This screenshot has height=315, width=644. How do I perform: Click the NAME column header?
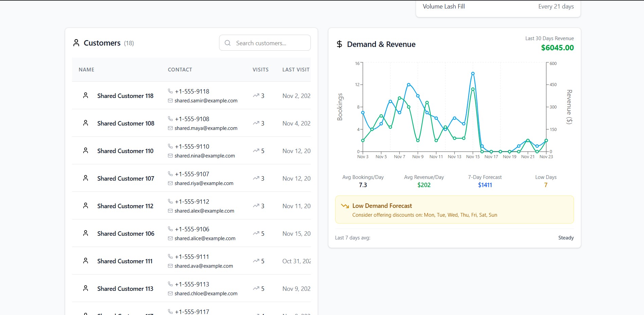click(x=87, y=70)
